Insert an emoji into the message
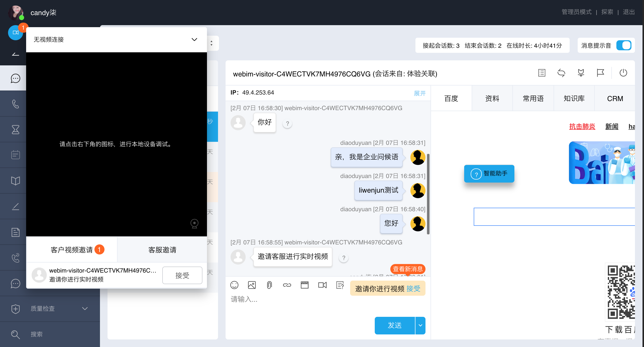 tap(234, 285)
